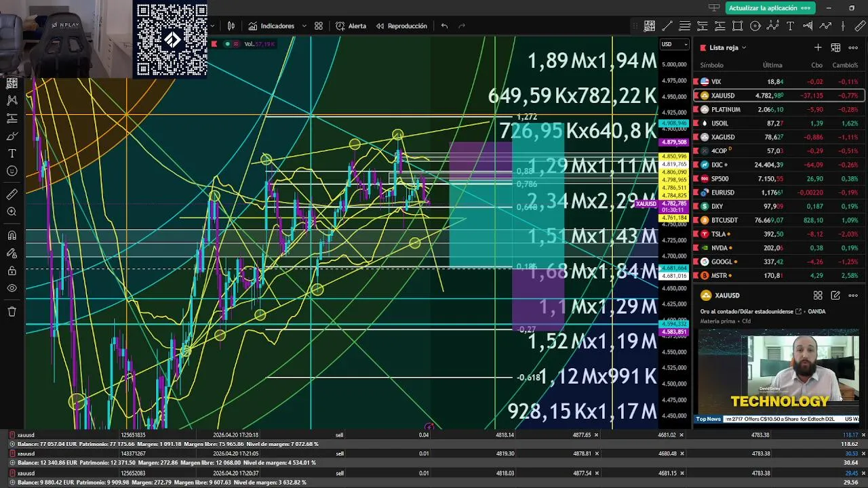Toggle hide all drawings eye

(x=12, y=289)
